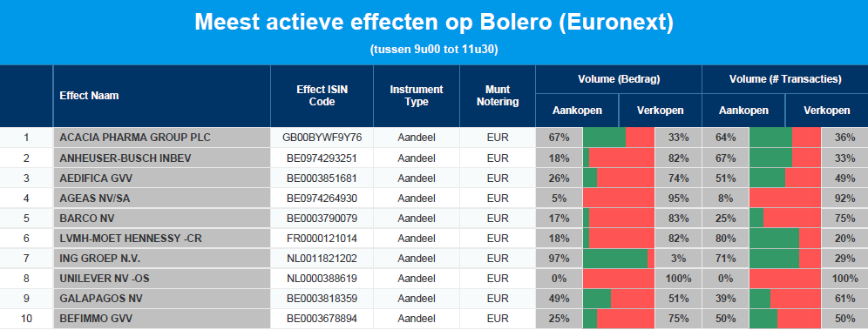Open ANHEUSER-BUSCH INBEV stock name
Image resolution: width=868 pixels, height=330 pixels.
click(x=125, y=158)
